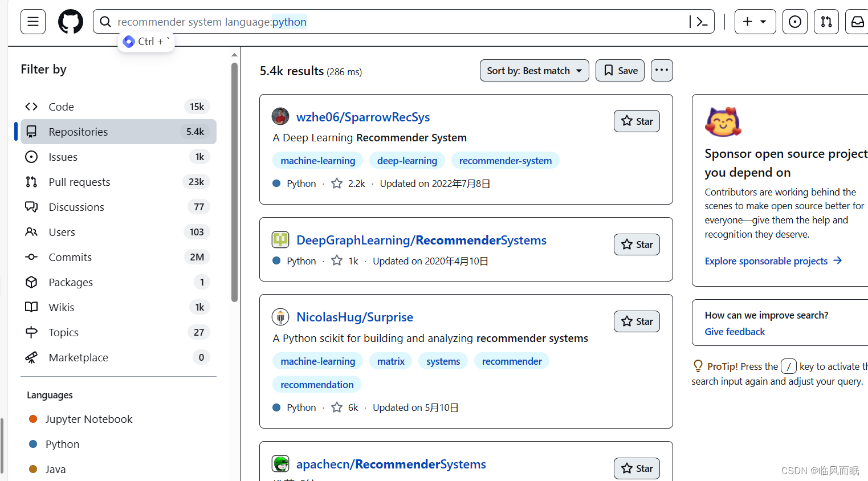868x481 pixels.
Task: Open DeepGraphLearning organization avatar
Action: pos(280,239)
